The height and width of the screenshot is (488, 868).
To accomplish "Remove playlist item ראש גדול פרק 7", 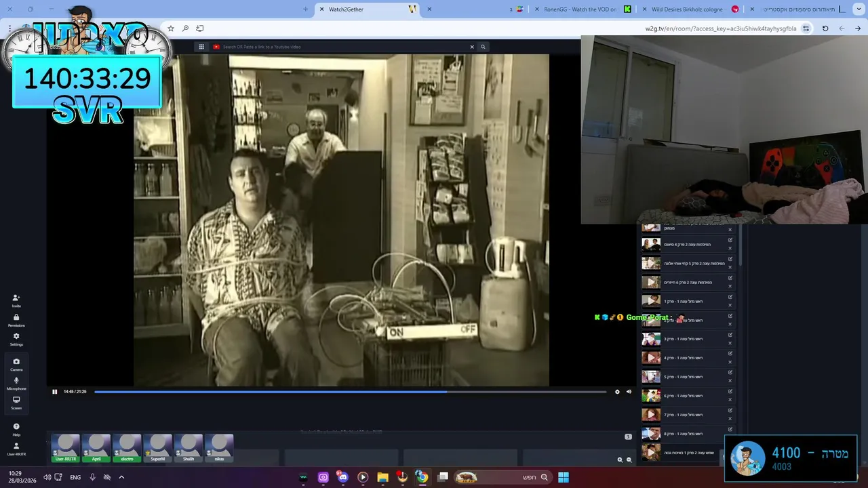I will (730, 419).
